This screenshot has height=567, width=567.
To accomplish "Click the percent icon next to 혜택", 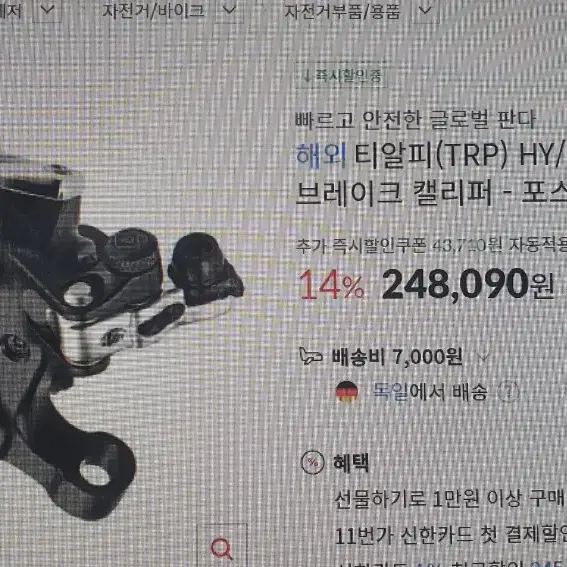I will pos(312,462).
